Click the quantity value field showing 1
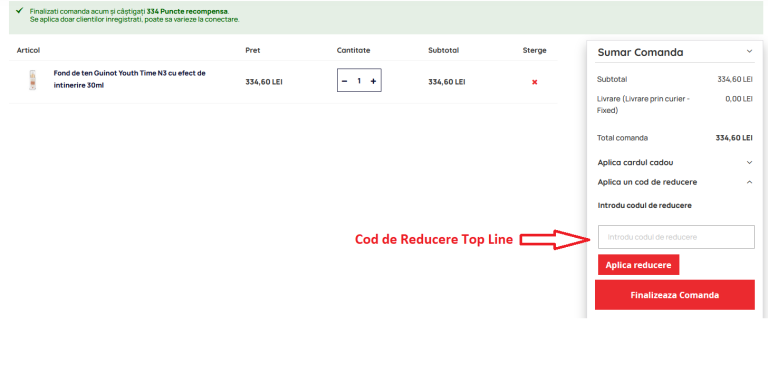 359,81
